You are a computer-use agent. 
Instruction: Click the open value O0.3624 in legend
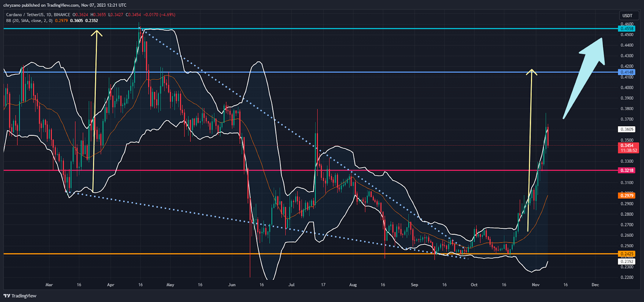point(80,15)
